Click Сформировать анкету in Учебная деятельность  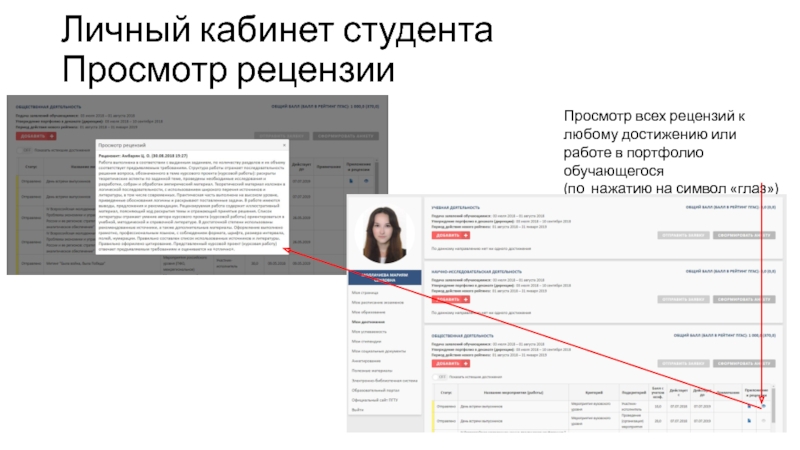746,233
